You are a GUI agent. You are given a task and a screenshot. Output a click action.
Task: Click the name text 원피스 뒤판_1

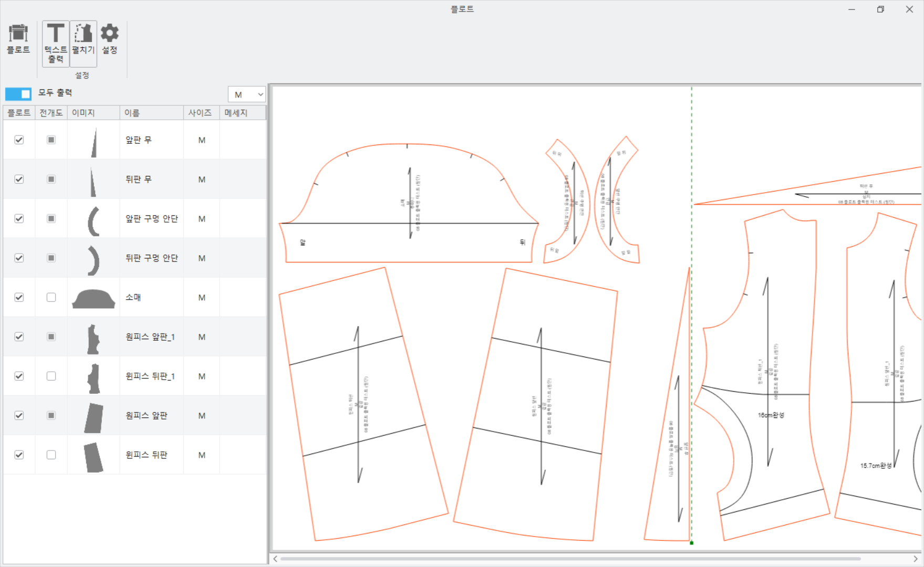pos(150,376)
